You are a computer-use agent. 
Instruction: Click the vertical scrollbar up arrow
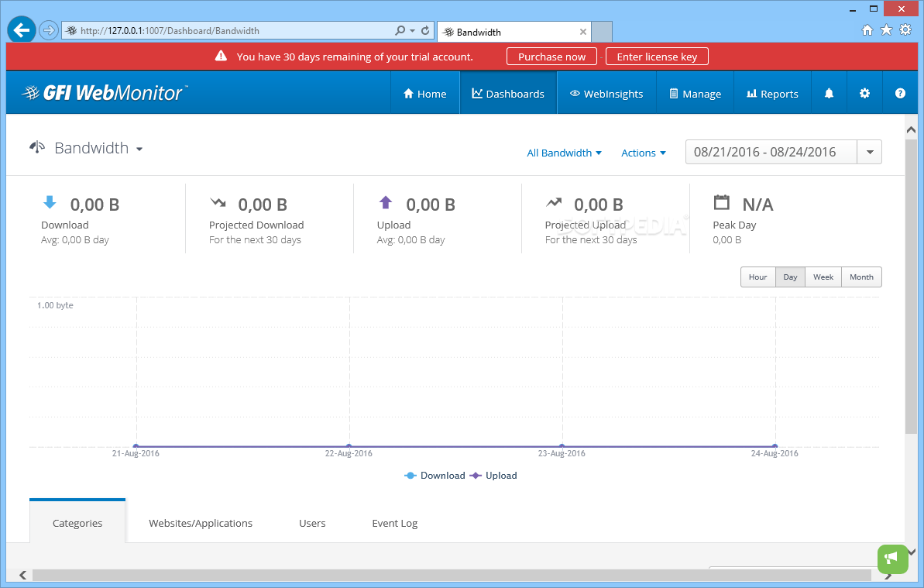point(911,129)
